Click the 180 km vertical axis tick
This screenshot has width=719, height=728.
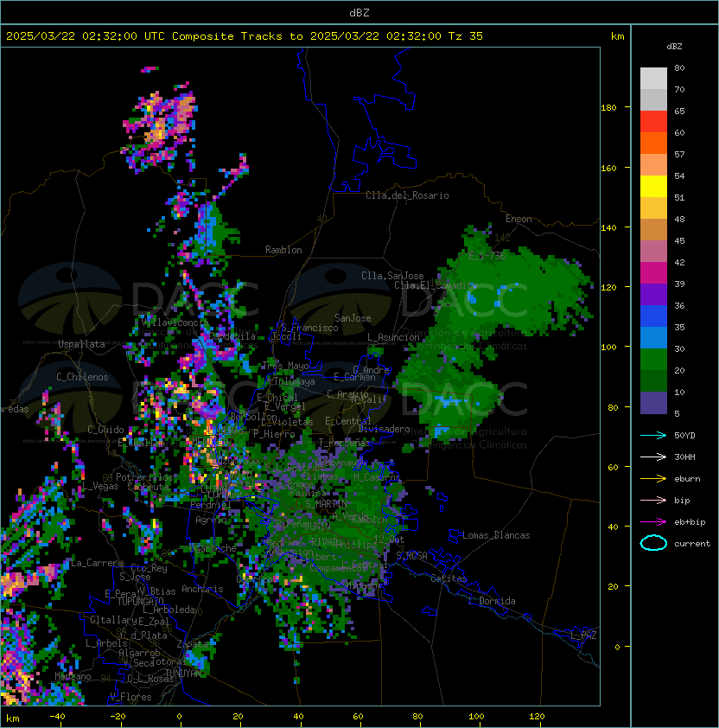(x=608, y=108)
